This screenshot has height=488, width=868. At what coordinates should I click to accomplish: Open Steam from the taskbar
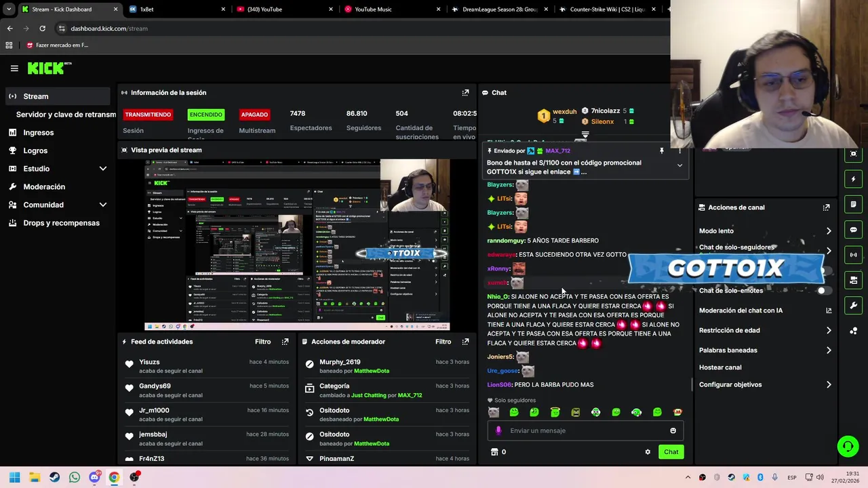pos(55,477)
